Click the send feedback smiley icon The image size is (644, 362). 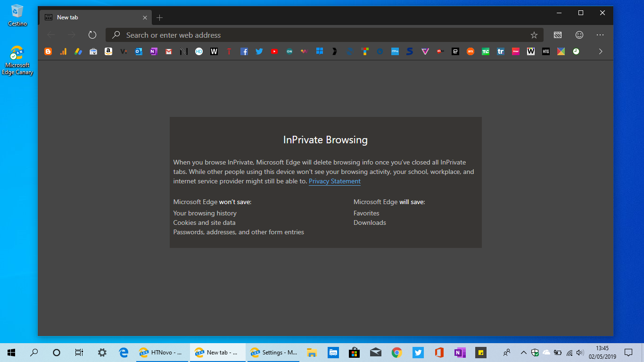579,35
